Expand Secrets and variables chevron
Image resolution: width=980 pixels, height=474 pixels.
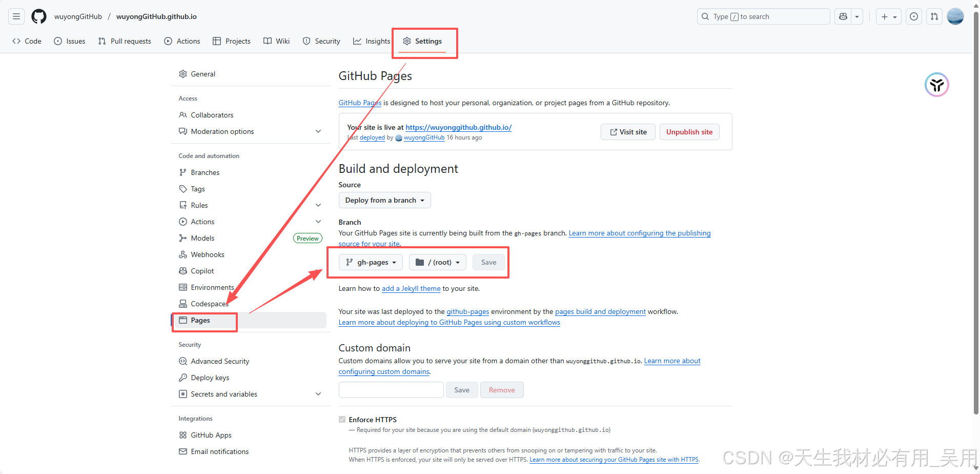pos(318,394)
